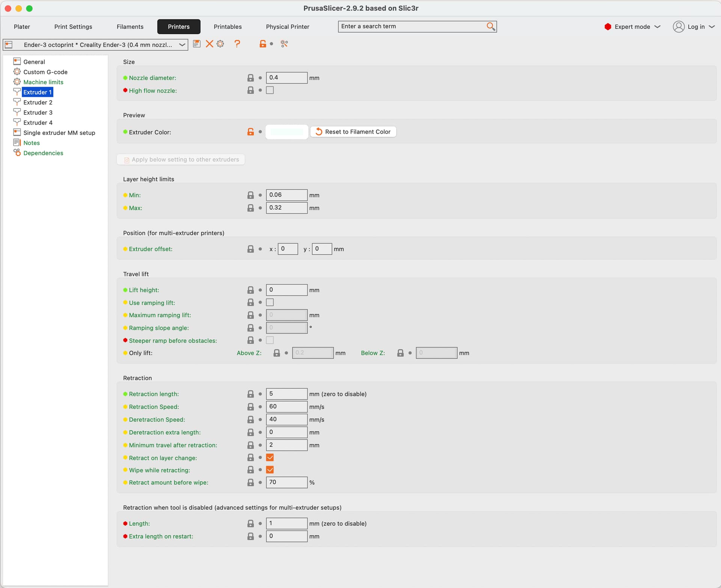Image resolution: width=721 pixels, height=588 pixels.
Task: Open physical printer gear icon
Action: click(x=220, y=44)
